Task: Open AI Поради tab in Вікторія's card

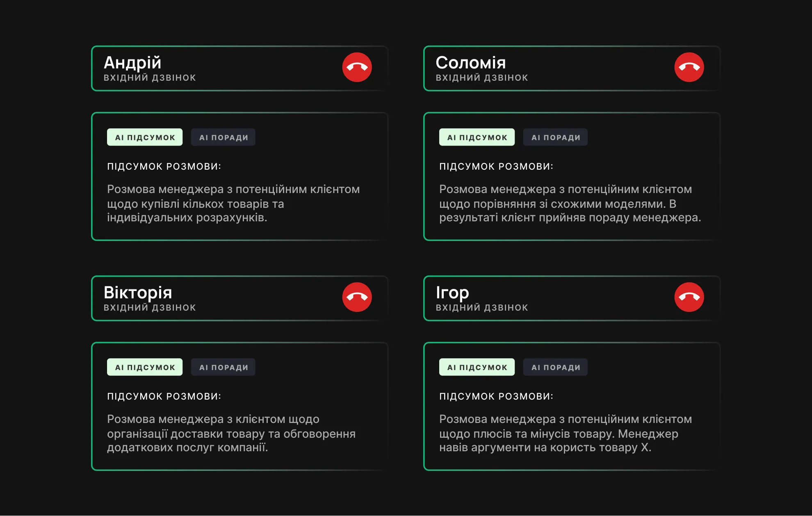Action: point(224,367)
